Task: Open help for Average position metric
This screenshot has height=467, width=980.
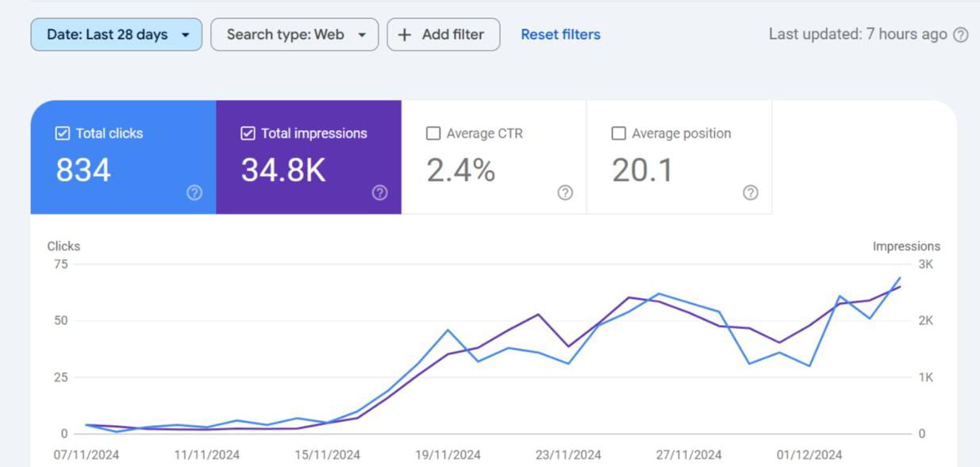Action: tap(750, 193)
